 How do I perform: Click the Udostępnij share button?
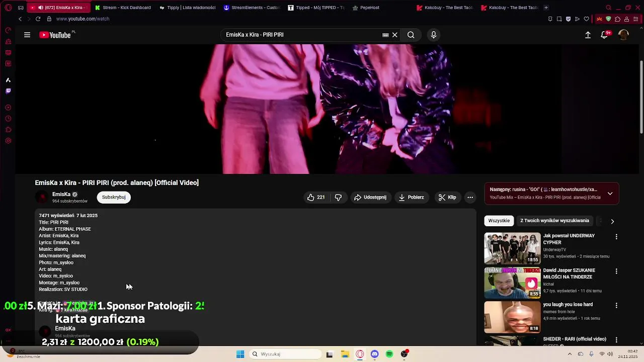[370, 197]
